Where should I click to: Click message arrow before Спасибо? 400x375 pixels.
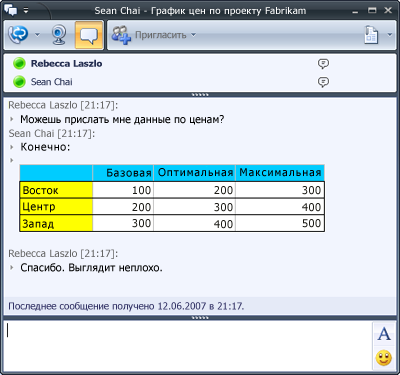12,267
